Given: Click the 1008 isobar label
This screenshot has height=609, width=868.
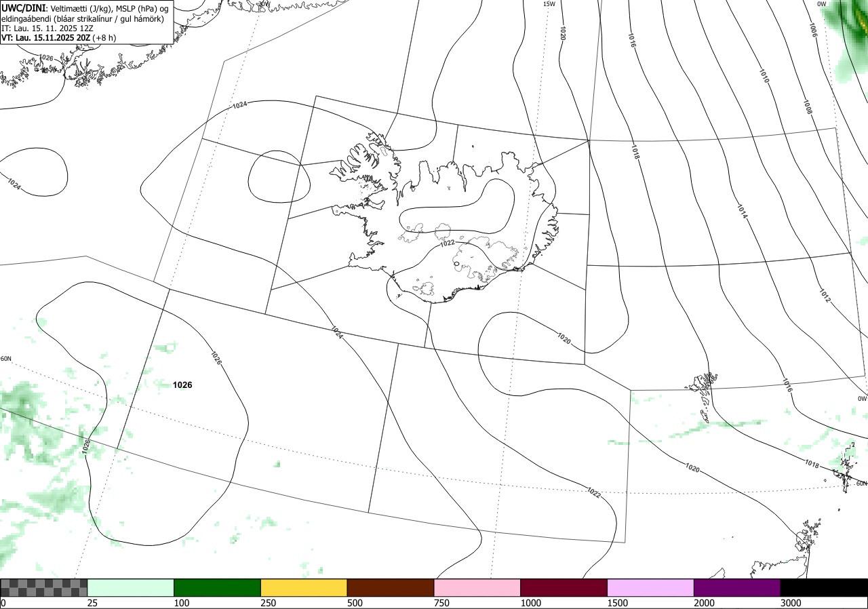Looking at the screenshot, I should (x=808, y=106).
